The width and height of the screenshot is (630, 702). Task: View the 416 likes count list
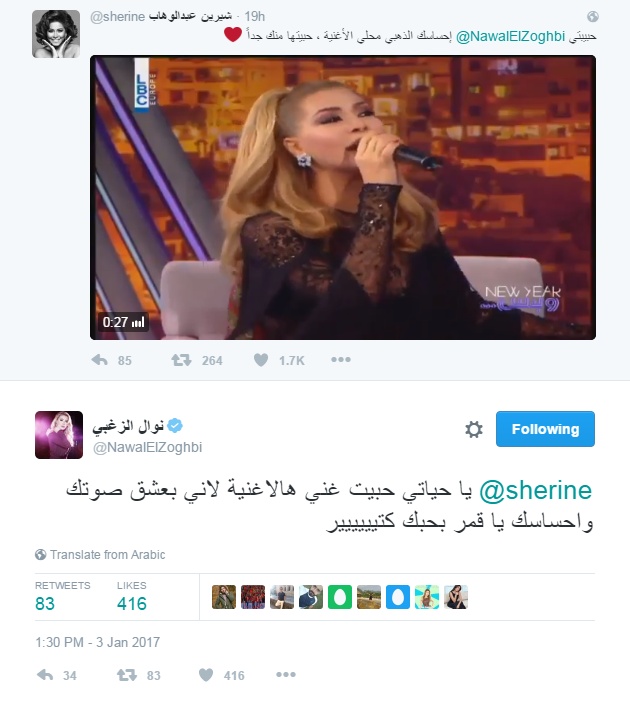click(x=132, y=596)
